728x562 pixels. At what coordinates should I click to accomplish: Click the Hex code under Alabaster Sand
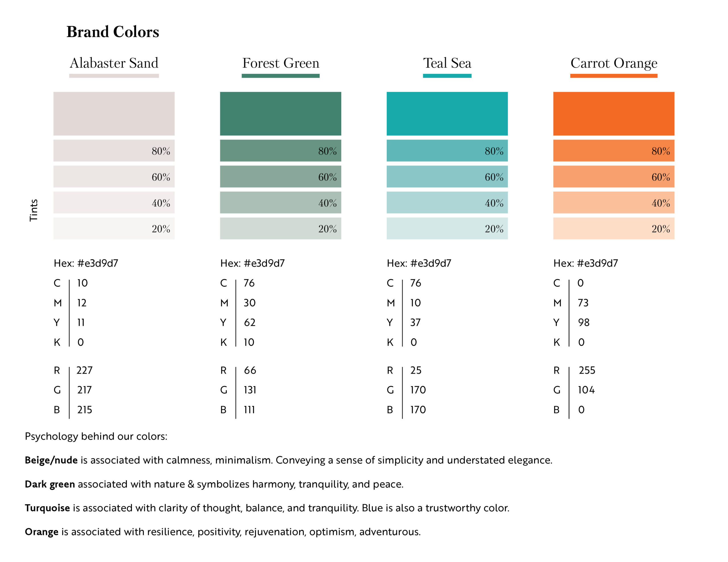[x=86, y=263]
